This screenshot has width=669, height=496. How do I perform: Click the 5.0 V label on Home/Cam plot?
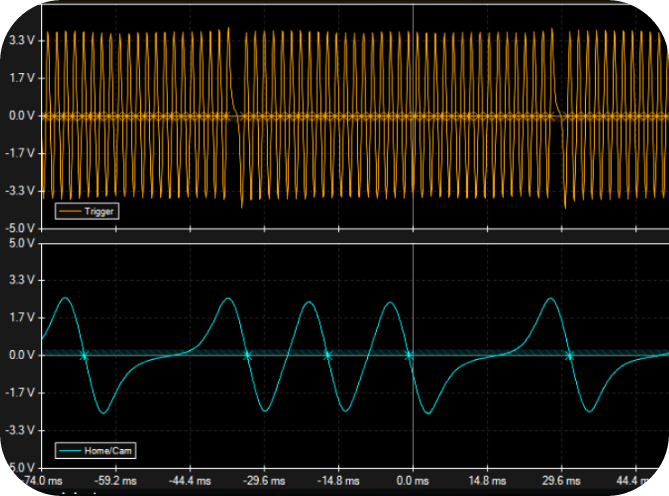point(22,243)
